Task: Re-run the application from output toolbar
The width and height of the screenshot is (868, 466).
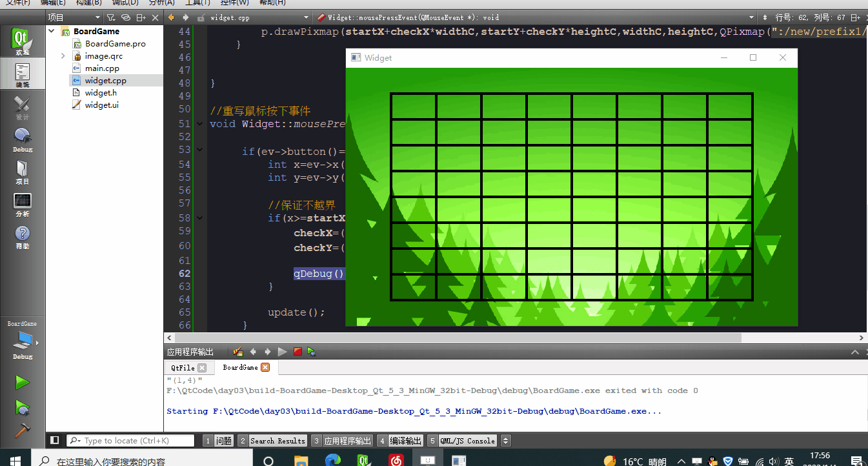Action: [282, 352]
